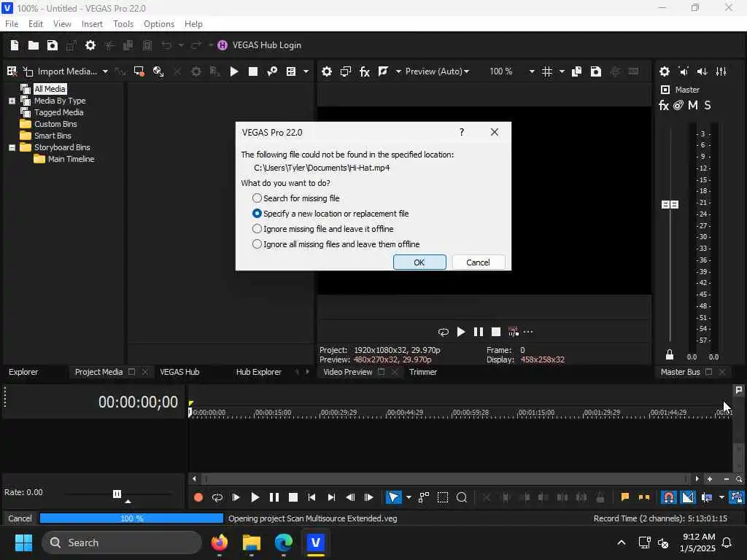
Task: Open Video Output FX icon
Action: (365, 71)
